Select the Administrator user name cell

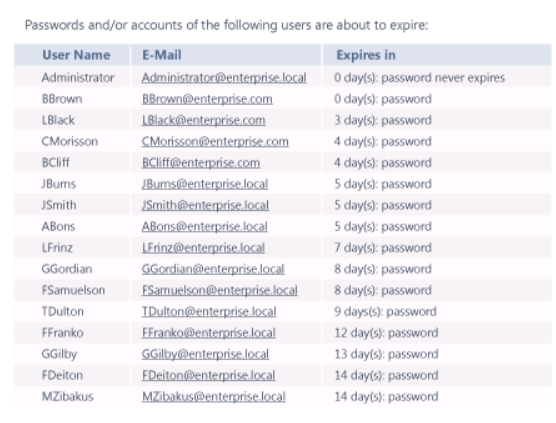[x=78, y=78]
